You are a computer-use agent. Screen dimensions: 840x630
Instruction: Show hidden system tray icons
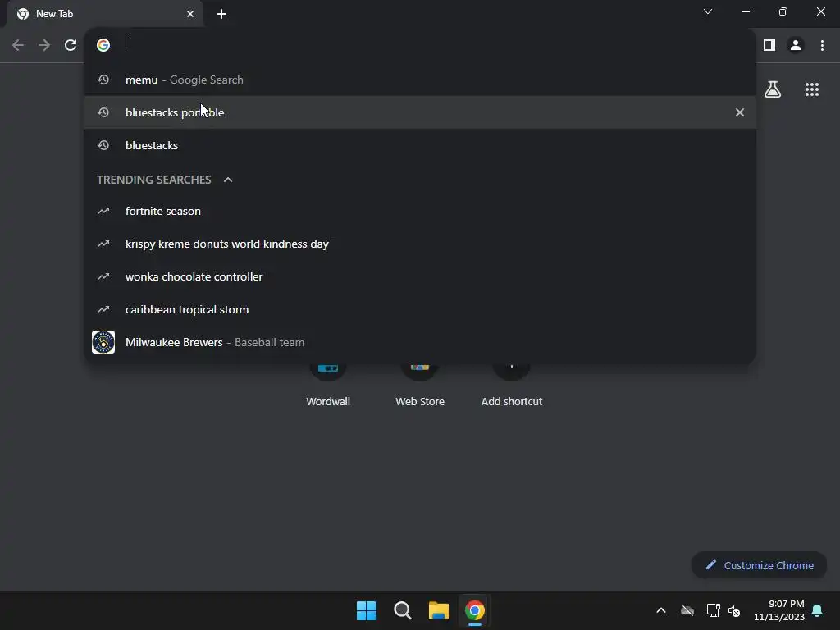(661, 610)
